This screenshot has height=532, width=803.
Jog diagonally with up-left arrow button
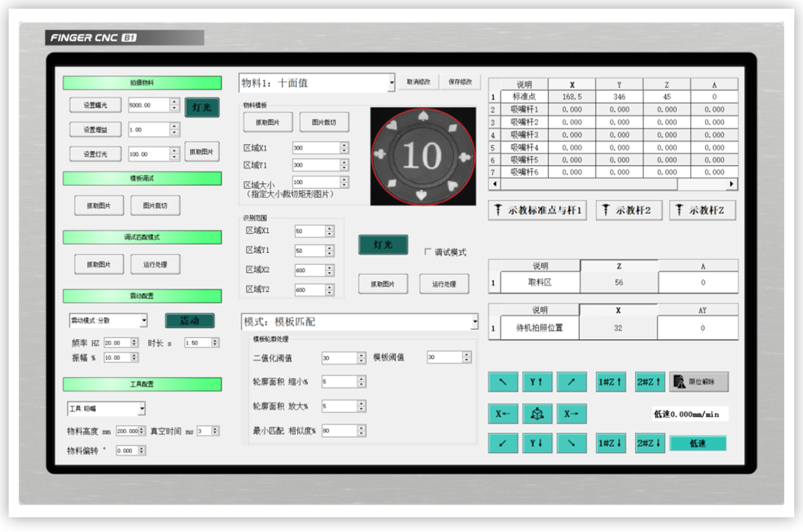click(503, 382)
